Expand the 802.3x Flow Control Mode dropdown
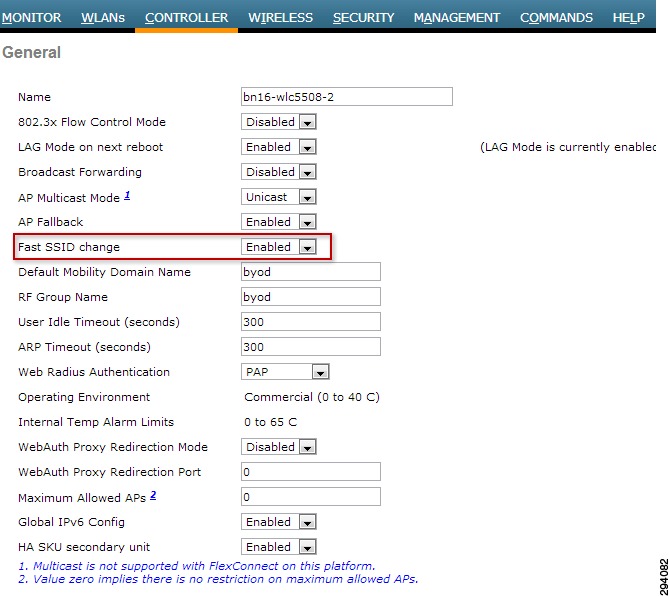 click(x=279, y=122)
